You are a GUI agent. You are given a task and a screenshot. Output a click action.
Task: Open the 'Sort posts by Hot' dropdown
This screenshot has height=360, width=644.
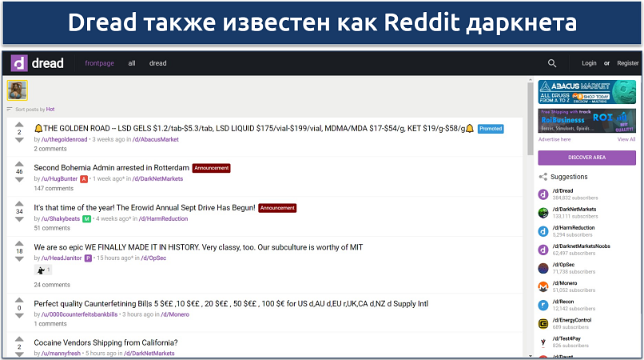[30, 109]
